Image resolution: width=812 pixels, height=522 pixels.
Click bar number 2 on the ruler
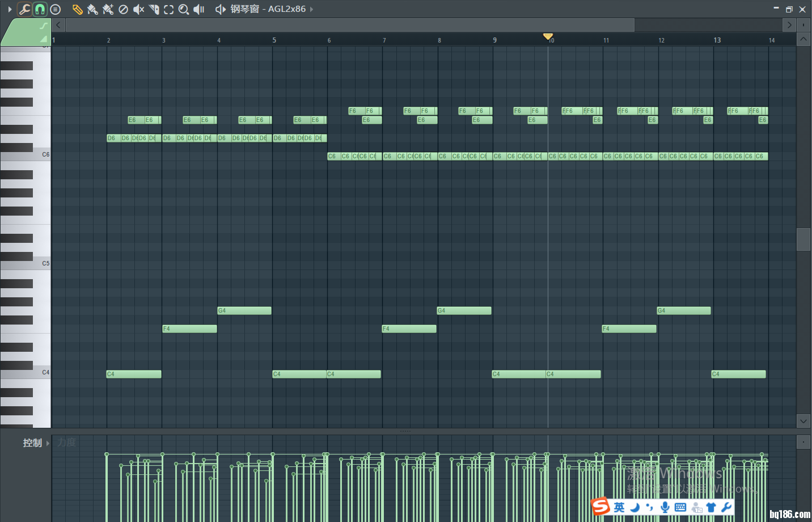pos(109,40)
